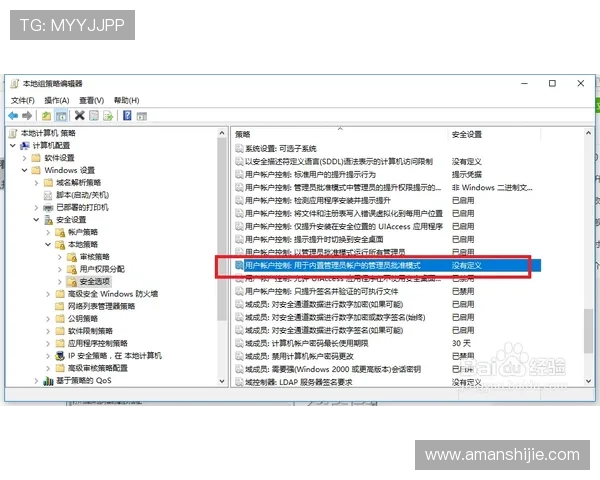Image resolution: width=600 pixels, height=480 pixels.
Task: Click the Back arrow toolbar icon
Action: tap(13, 116)
